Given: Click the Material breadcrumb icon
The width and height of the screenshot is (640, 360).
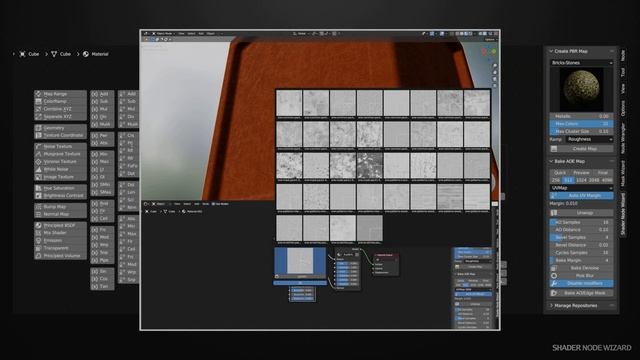Looking at the screenshot, I should pyautogui.click(x=86, y=54).
